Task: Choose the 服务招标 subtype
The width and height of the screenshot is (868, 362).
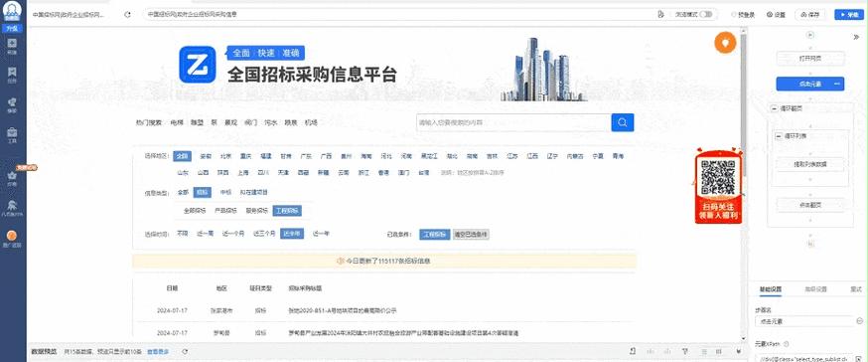Action: 257,211
